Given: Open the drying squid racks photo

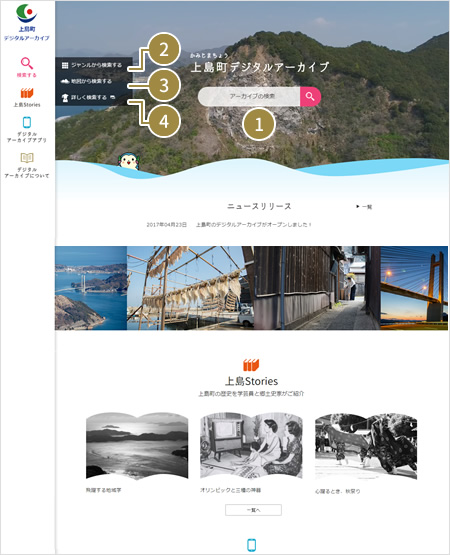Looking at the screenshot, I should pyautogui.click(x=190, y=288).
